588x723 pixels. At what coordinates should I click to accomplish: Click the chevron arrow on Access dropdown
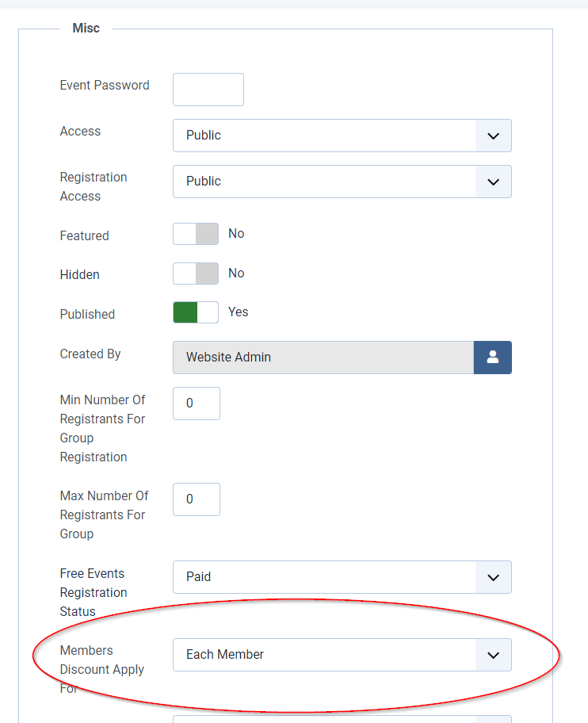[x=493, y=136]
